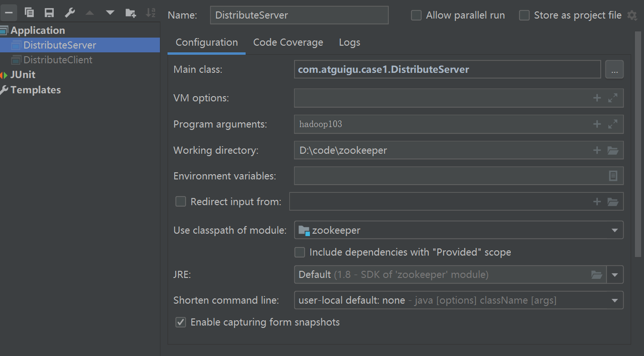This screenshot has width=644, height=356.
Task: Browse Main class with the ellipsis button
Action: pyautogui.click(x=614, y=69)
